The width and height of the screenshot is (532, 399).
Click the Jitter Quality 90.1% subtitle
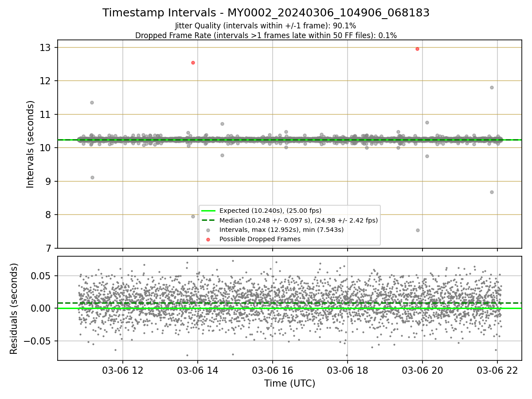(266, 26)
